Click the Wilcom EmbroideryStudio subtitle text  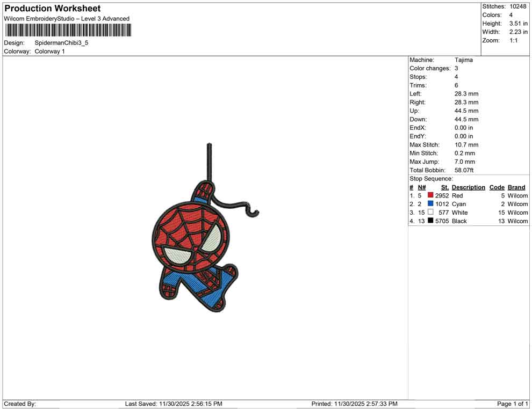(66, 18)
